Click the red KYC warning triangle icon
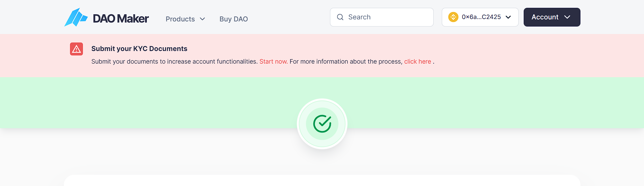 tap(76, 49)
